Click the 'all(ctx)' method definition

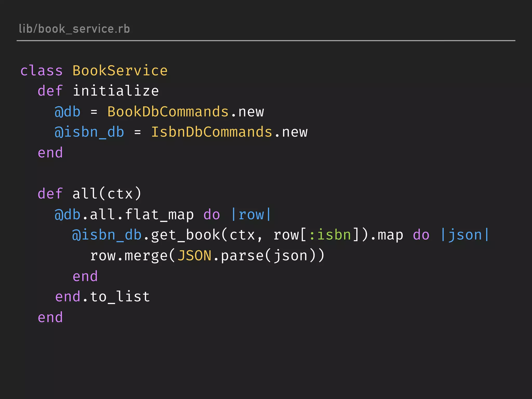click(107, 194)
